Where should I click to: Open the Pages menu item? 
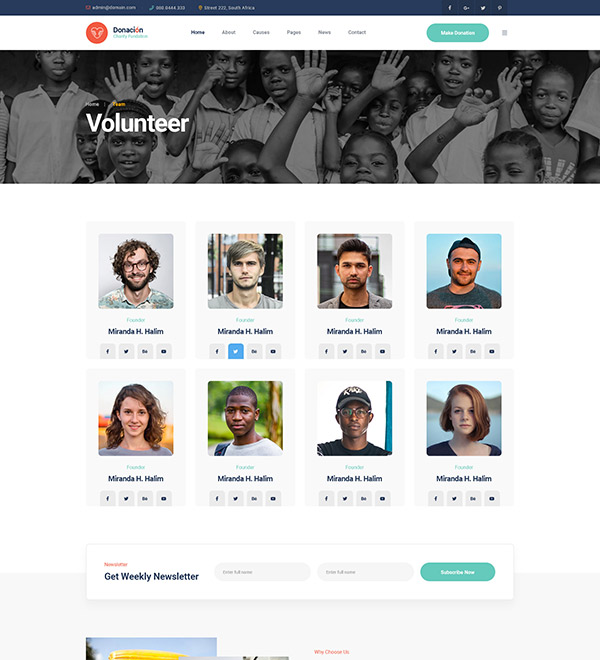click(294, 32)
